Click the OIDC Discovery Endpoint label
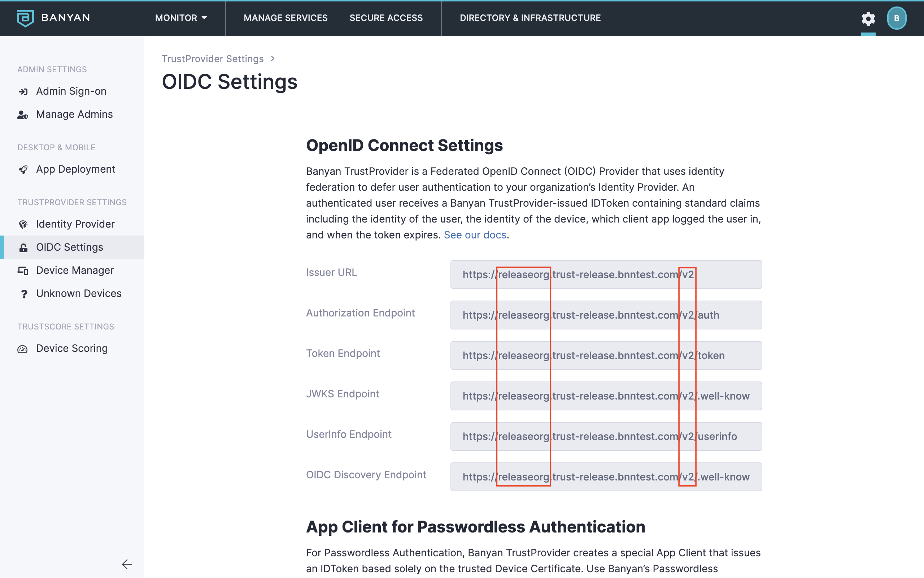The width and height of the screenshot is (924, 578). click(x=366, y=475)
